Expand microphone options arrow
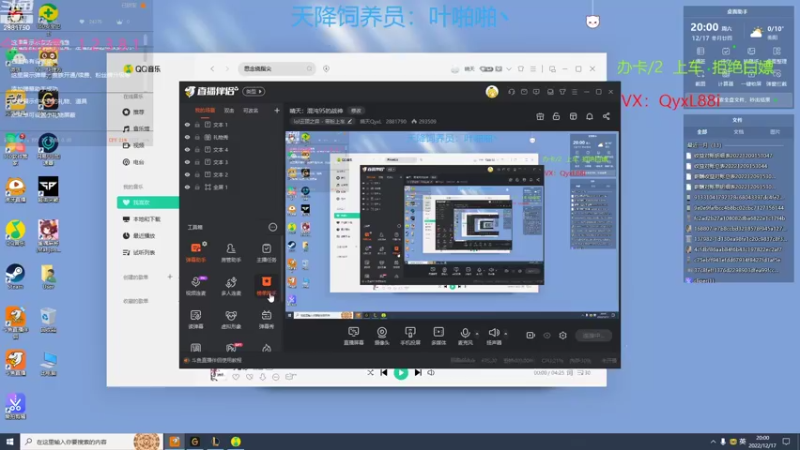Image resolution: width=800 pixels, height=450 pixels. pyautogui.click(x=477, y=334)
